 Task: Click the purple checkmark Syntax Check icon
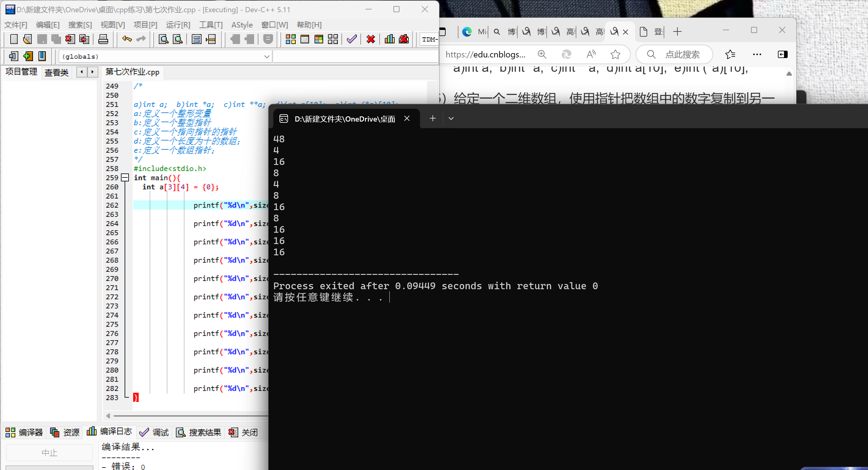pyautogui.click(x=352, y=39)
